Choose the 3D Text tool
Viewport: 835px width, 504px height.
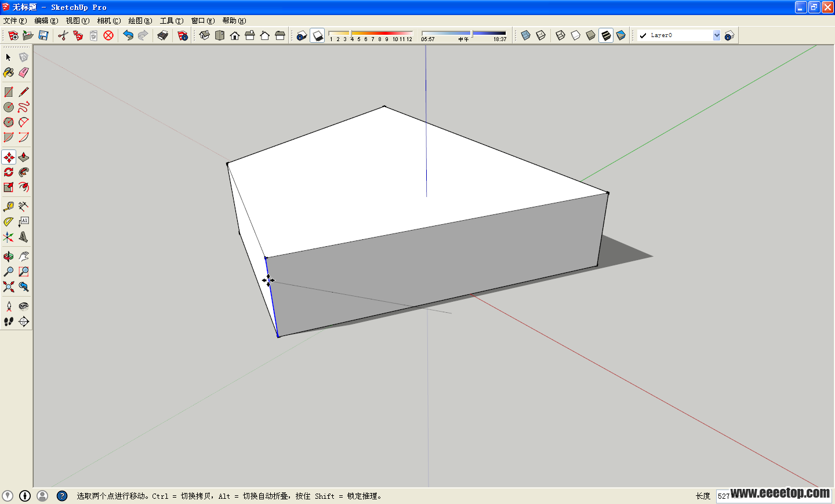[x=24, y=237]
